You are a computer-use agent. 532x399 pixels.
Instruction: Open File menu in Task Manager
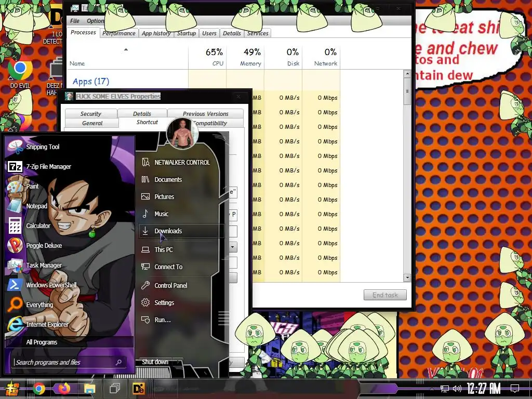pyautogui.click(x=75, y=21)
